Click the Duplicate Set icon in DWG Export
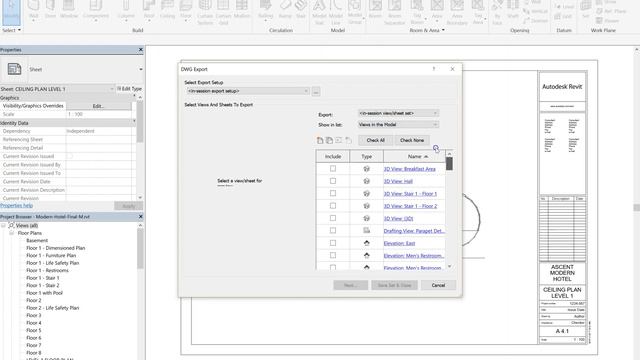 329,140
